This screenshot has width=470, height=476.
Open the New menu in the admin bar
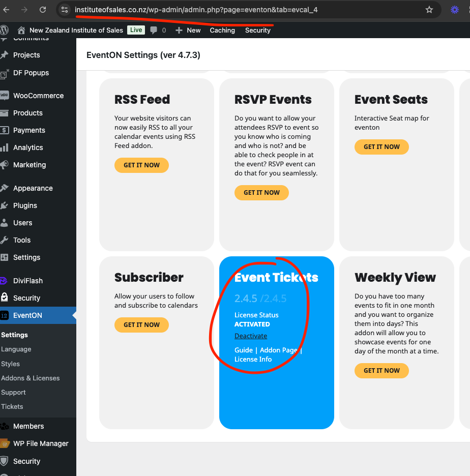pos(194,30)
